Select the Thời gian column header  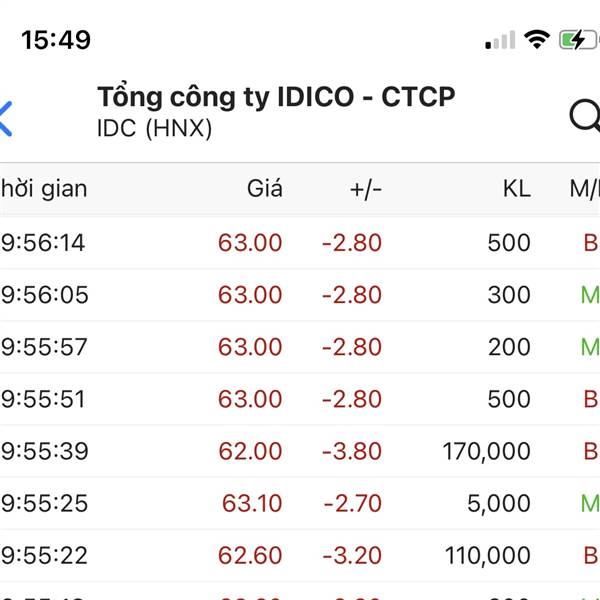(x=44, y=189)
